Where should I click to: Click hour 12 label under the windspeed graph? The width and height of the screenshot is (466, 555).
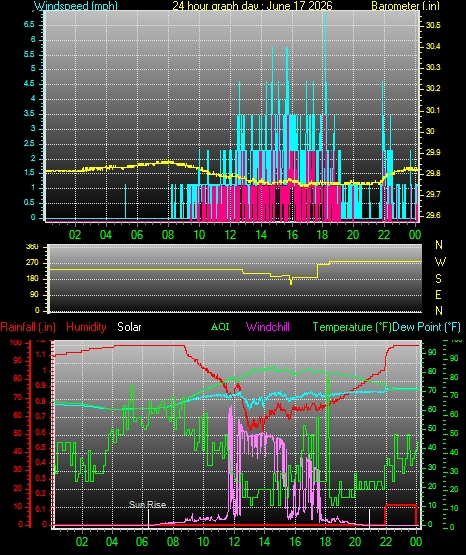230,235
